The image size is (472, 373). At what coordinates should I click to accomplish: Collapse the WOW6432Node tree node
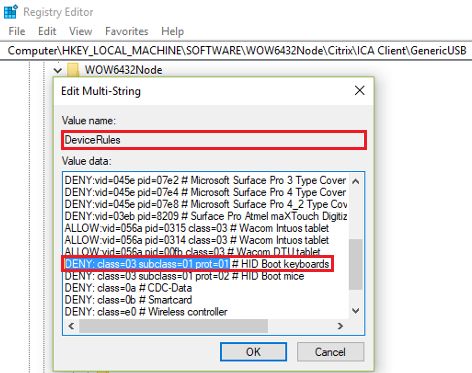coord(58,70)
